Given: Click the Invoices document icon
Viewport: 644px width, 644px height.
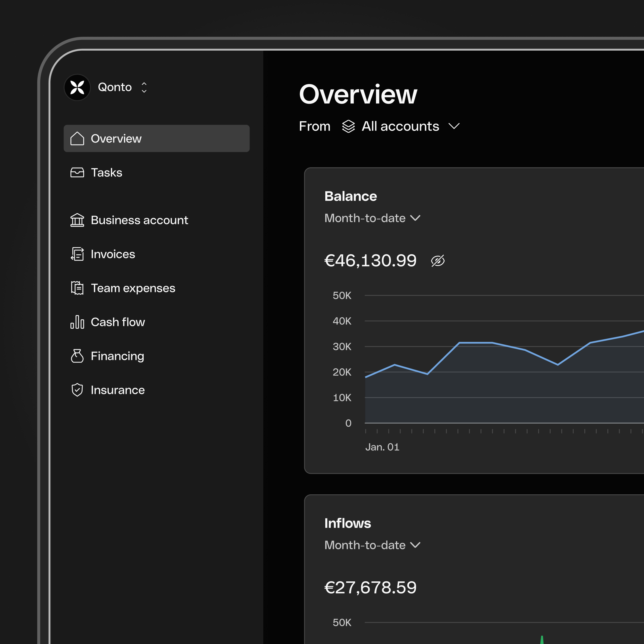Looking at the screenshot, I should point(77,254).
